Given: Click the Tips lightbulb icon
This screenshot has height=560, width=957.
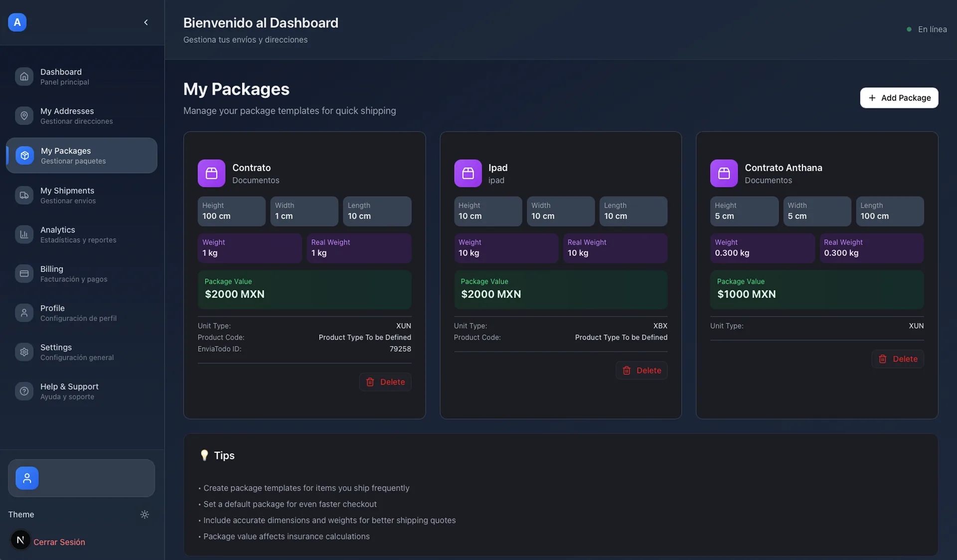Looking at the screenshot, I should 204,455.
